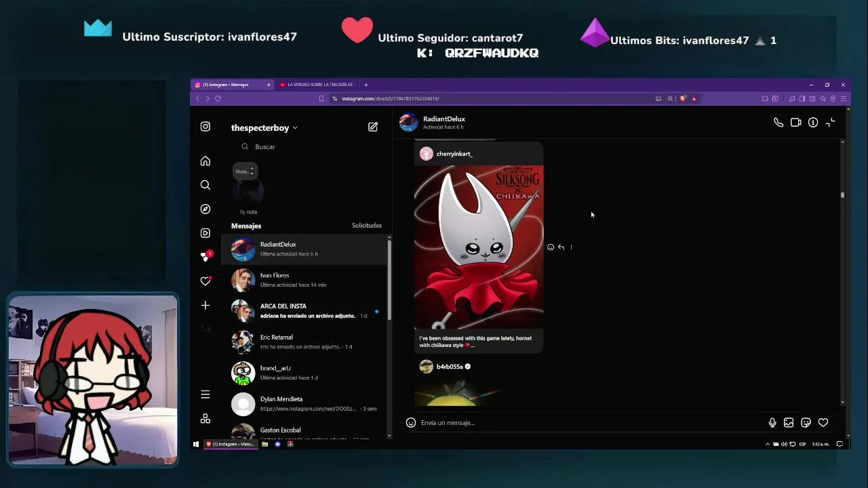This screenshot has height=488, width=868.
Task: Open Instagram home via the logo icon
Action: tap(205, 127)
